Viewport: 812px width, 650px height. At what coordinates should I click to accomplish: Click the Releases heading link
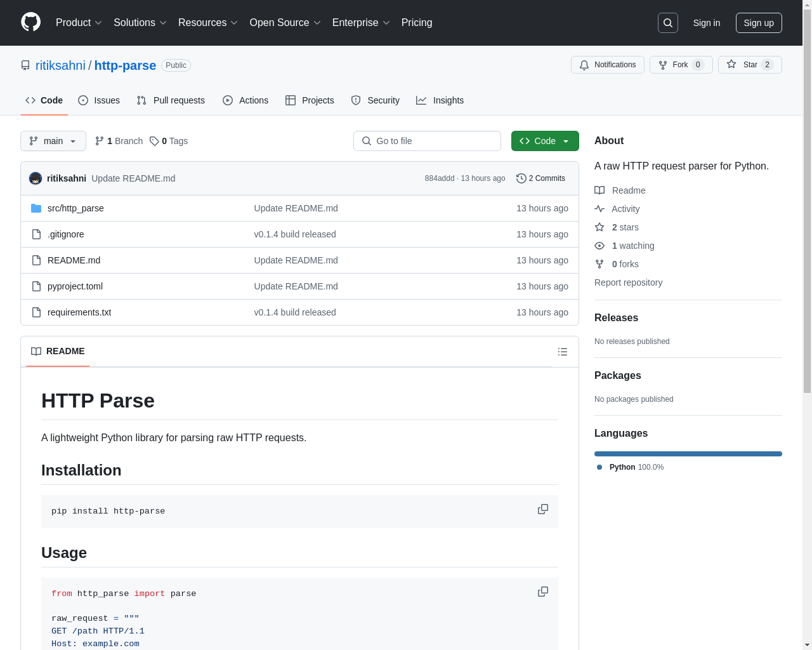pyautogui.click(x=616, y=318)
